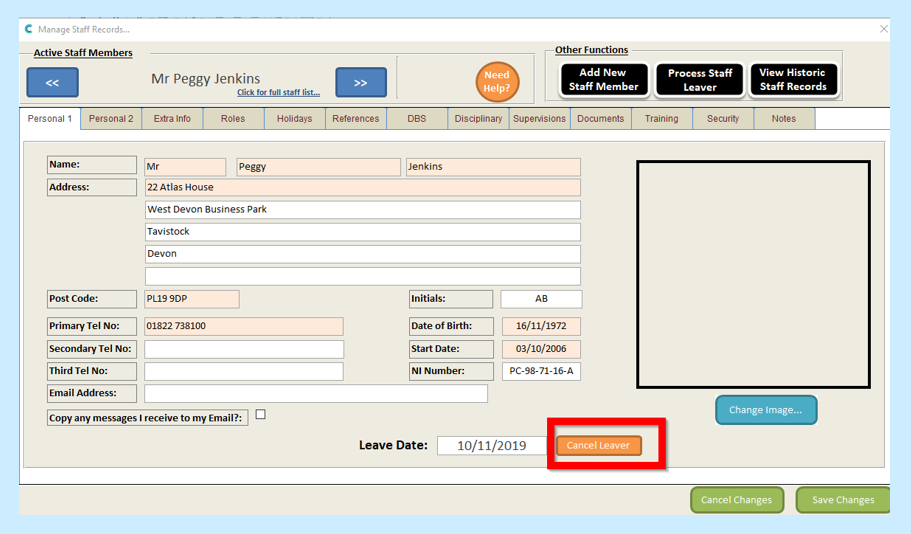Advance to next staff member with >> button
911x534 pixels.
(x=360, y=83)
